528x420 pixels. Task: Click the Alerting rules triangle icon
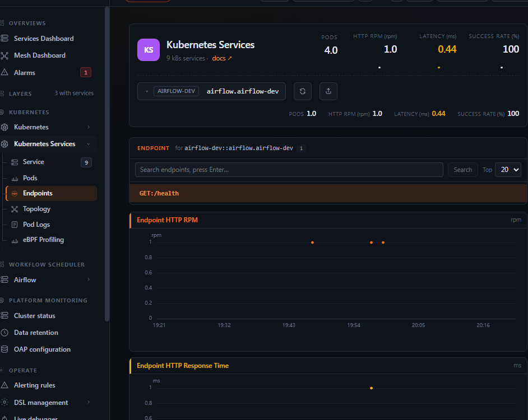pyautogui.click(x=4, y=385)
